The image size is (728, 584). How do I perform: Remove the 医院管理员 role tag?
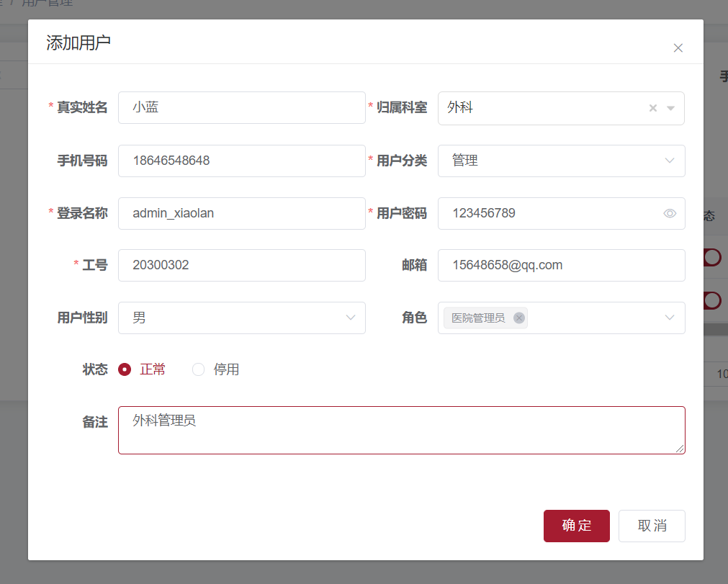pyautogui.click(x=519, y=318)
